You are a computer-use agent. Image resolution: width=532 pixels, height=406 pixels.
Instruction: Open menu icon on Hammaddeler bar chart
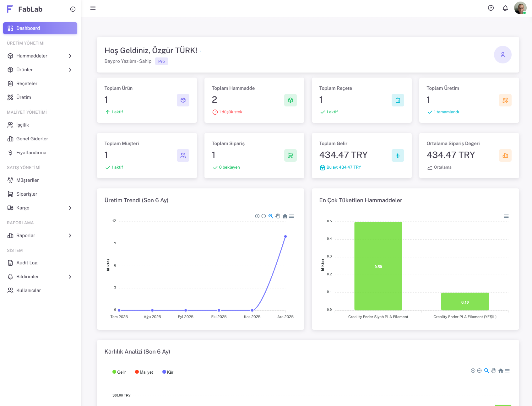pyautogui.click(x=506, y=216)
